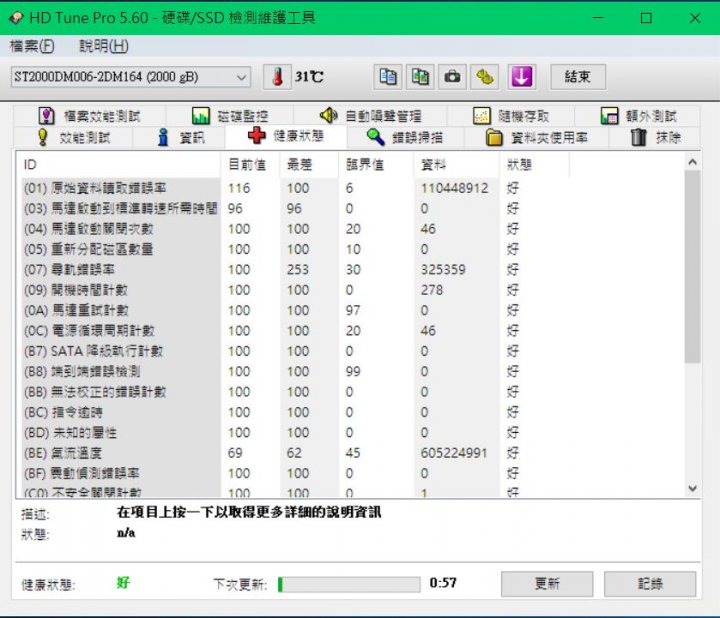The image size is (720, 618).
Task: Click the ID column header
Action: [x=118, y=164]
